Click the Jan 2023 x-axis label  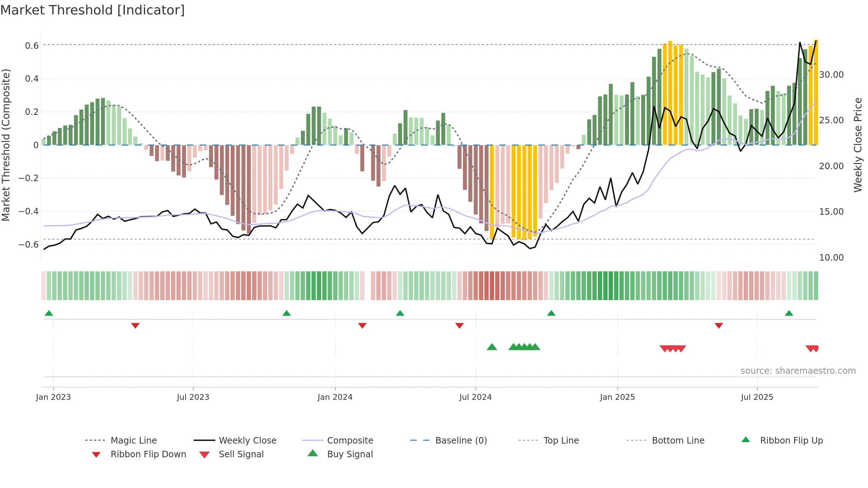[54, 397]
